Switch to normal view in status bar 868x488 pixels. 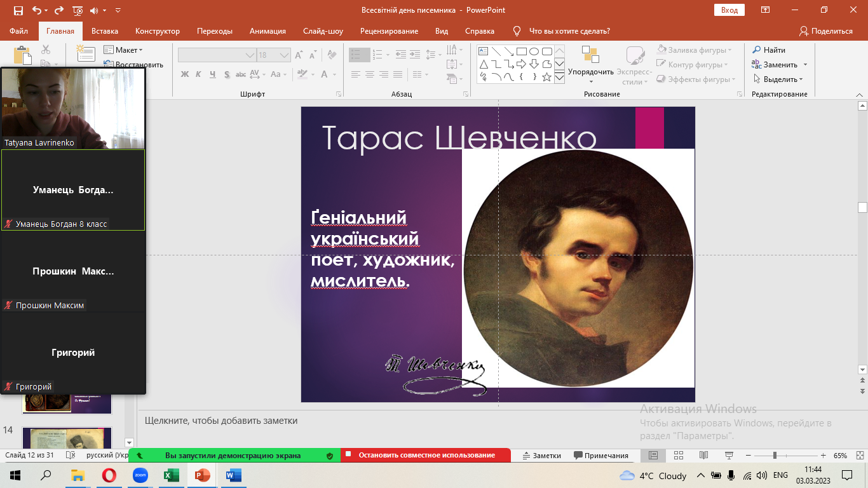(653, 456)
